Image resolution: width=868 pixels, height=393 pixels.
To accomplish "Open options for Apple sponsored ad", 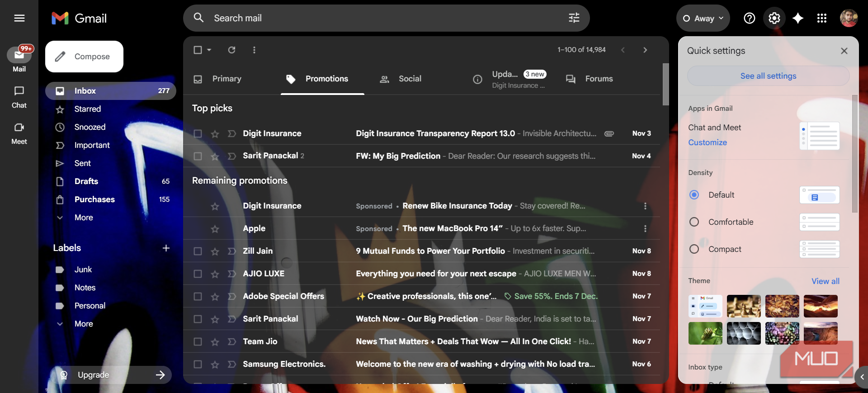I will click(645, 228).
